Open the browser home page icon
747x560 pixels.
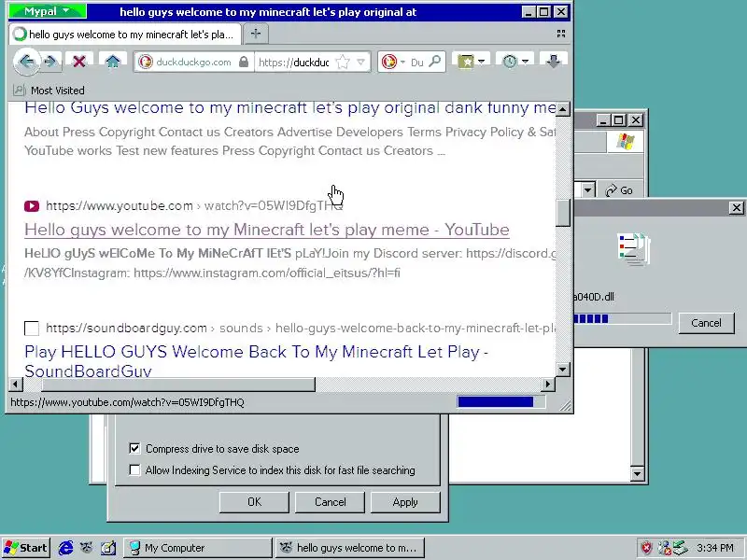(112, 62)
